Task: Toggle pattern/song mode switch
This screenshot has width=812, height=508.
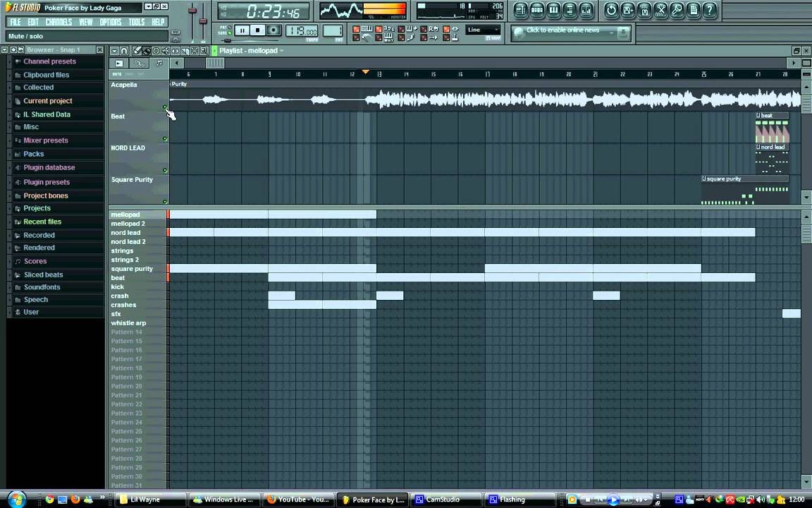Action: [229, 30]
